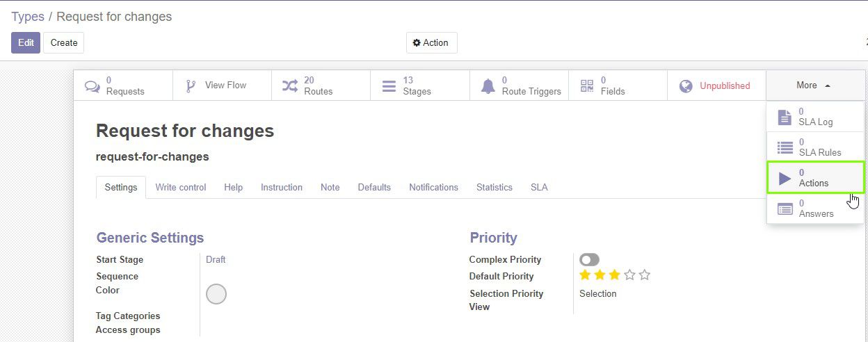Click the SLA Rules list icon
The width and height of the screenshot is (868, 342).
click(785, 147)
